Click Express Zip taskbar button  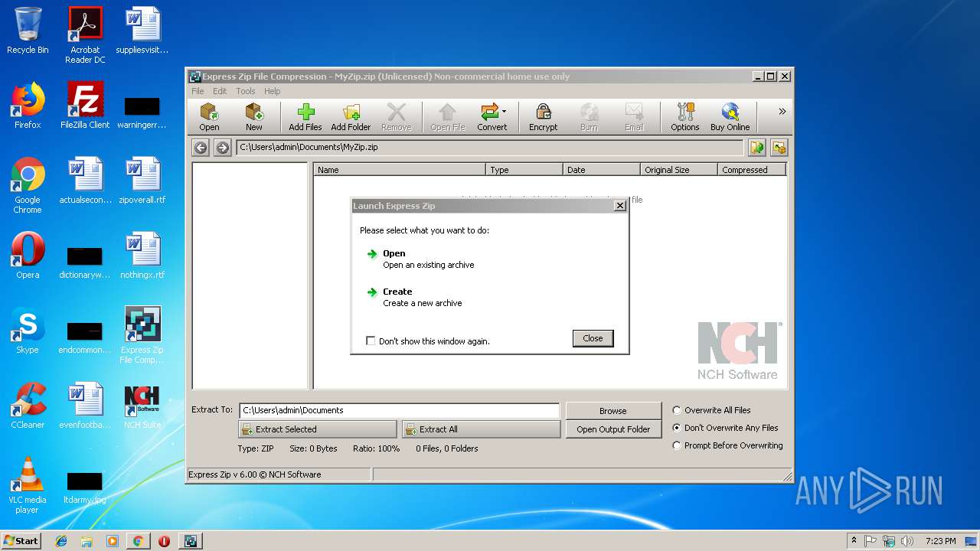(190, 541)
